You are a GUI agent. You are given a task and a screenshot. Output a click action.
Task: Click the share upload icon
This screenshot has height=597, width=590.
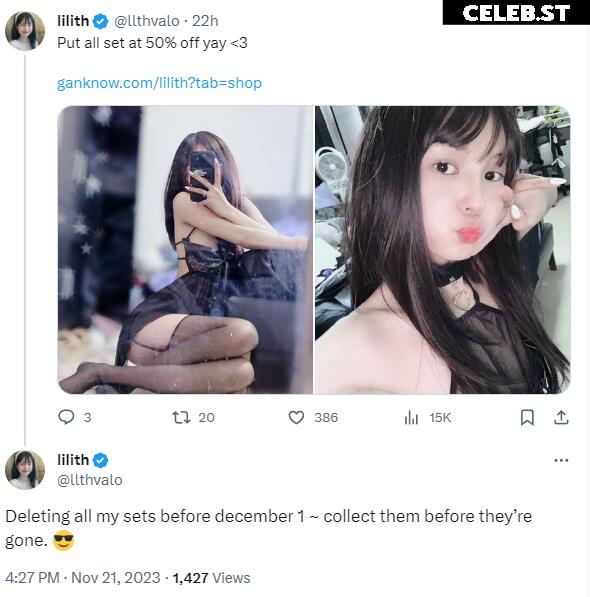[x=561, y=417]
